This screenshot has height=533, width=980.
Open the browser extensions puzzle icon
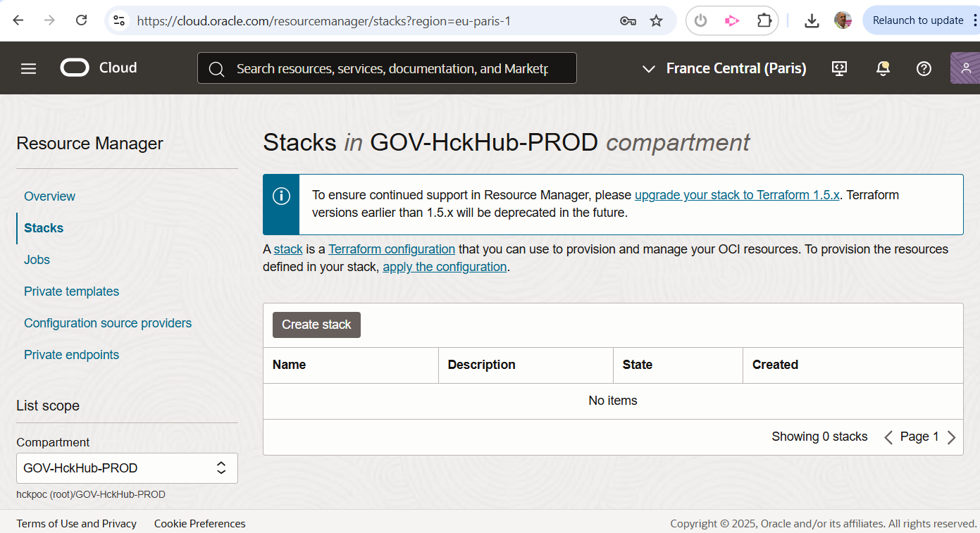pos(764,20)
